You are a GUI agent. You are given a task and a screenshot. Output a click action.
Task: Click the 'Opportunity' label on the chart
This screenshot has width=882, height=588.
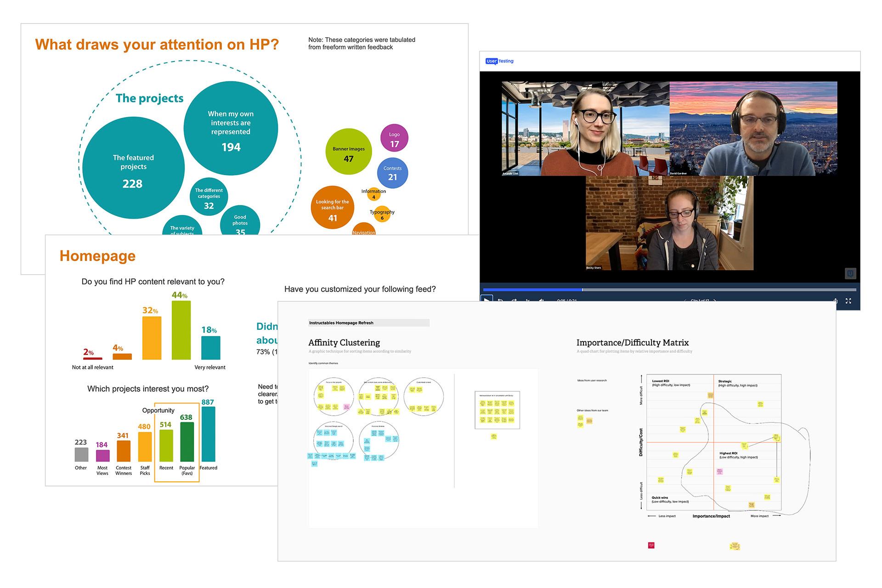tap(158, 411)
